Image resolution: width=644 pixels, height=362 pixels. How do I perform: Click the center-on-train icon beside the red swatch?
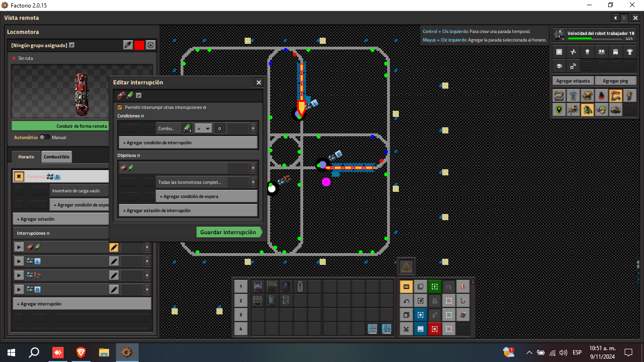tap(150, 45)
